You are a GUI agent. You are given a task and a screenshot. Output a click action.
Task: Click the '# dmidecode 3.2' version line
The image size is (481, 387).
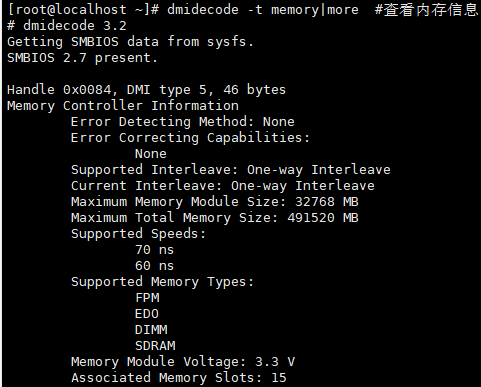tap(67, 26)
